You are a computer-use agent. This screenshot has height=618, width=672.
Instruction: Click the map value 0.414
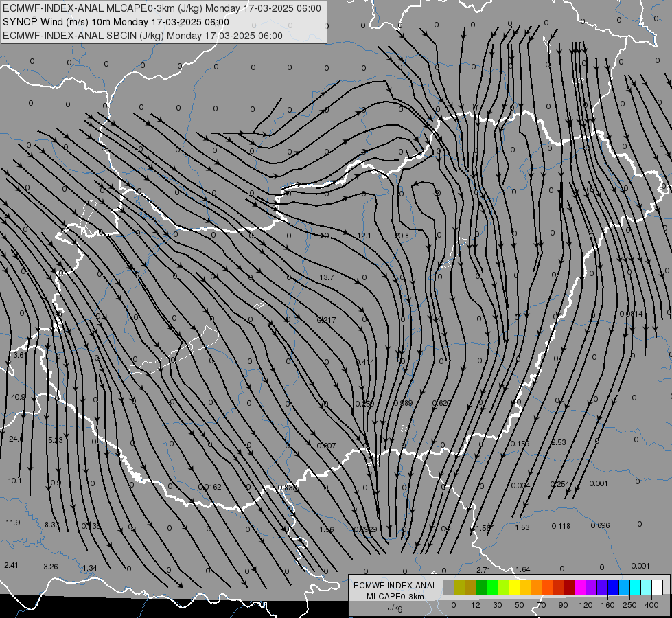(x=365, y=362)
